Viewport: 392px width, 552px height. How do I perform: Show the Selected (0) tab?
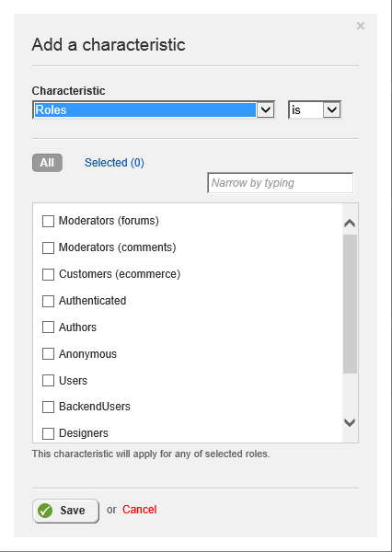114,163
